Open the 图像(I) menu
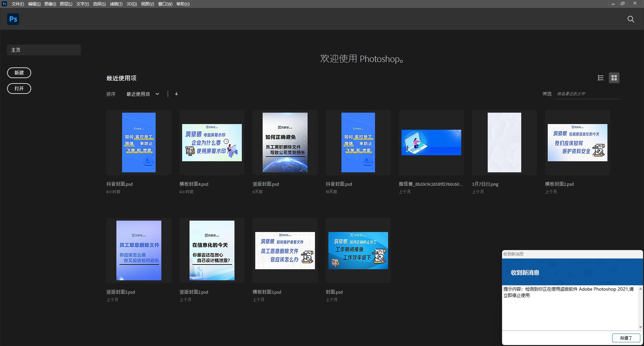This screenshot has width=644, height=346. (50, 4)
